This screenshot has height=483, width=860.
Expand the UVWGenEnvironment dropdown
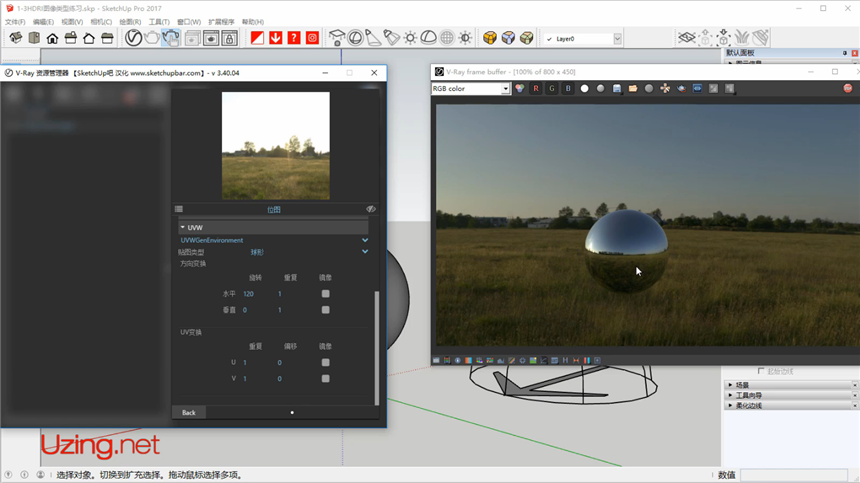(x=365, y=240)
